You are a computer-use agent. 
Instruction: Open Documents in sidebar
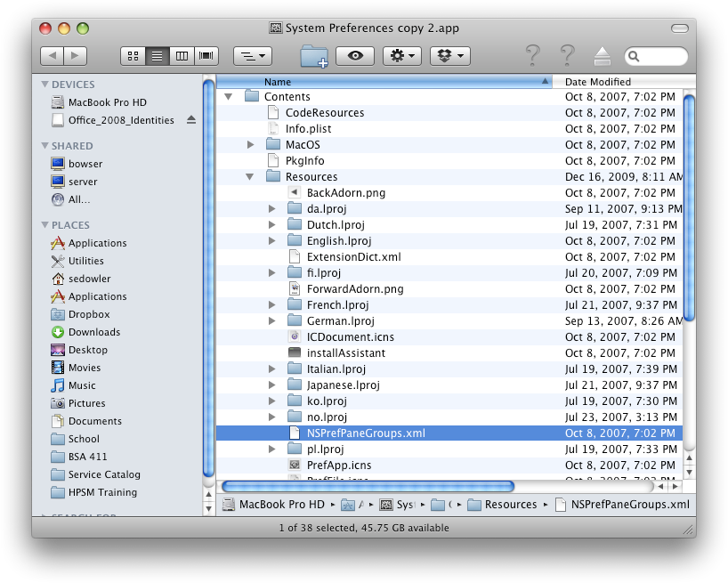point(94,421)
